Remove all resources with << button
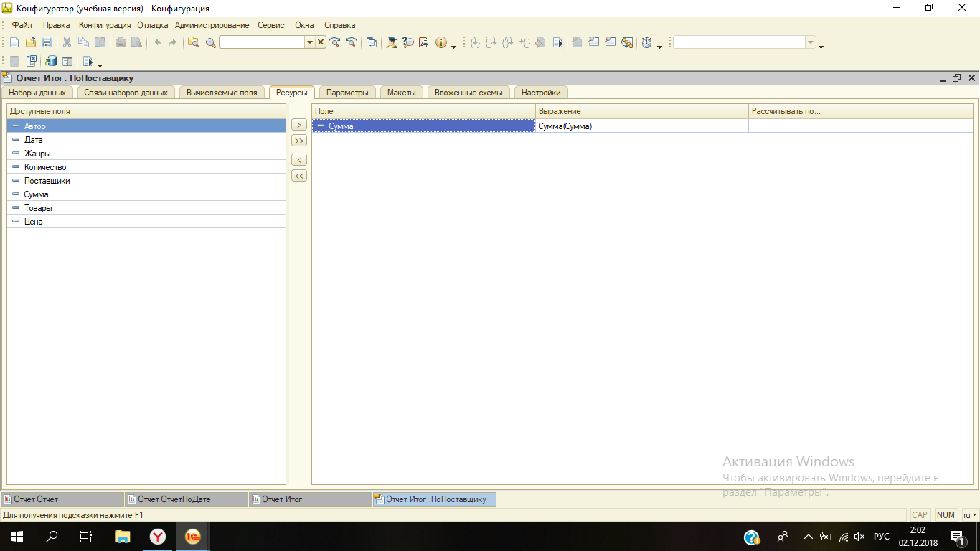The height and width of the screenshot is (551, 980). [299, 176]
